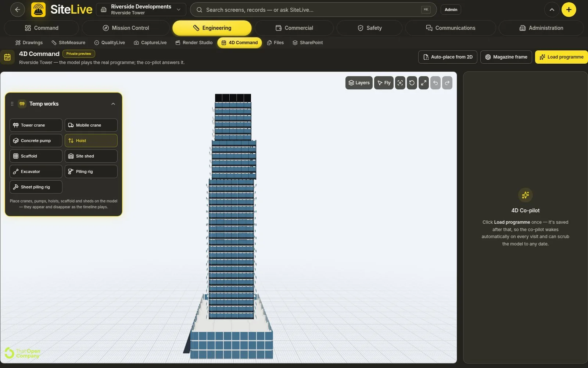Open the Layers panel in viewport
Image resolution: width=588 pixels, height=368 pixels.
coord(359,83)
